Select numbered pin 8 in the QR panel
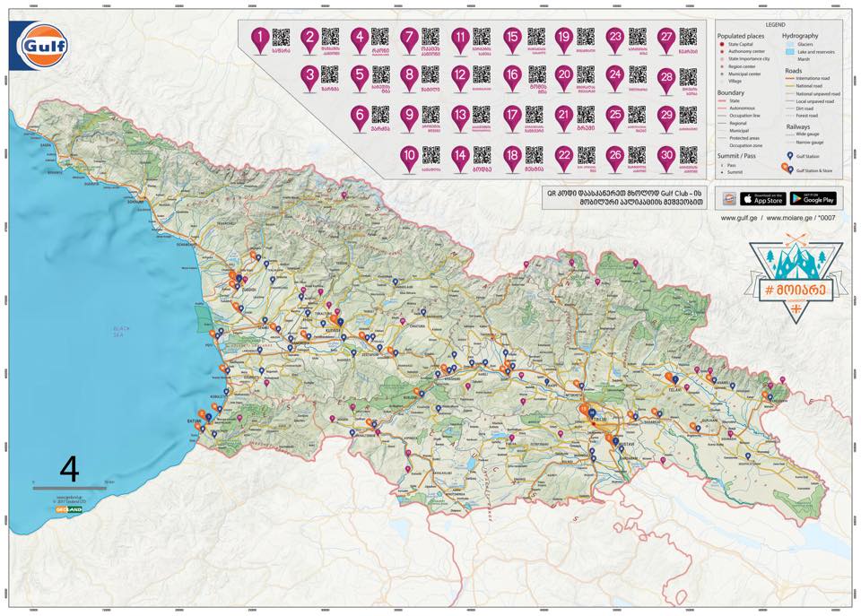 coord(410,77)
